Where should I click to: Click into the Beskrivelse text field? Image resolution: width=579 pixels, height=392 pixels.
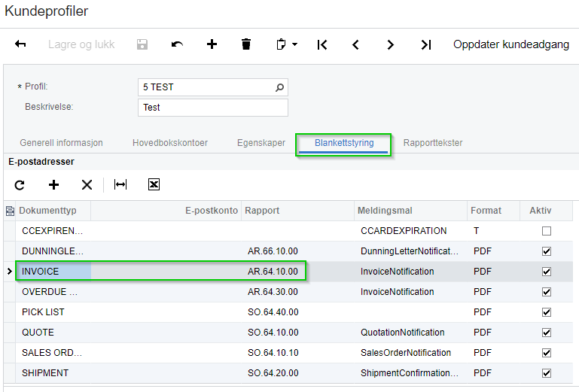tap(213, 108)
